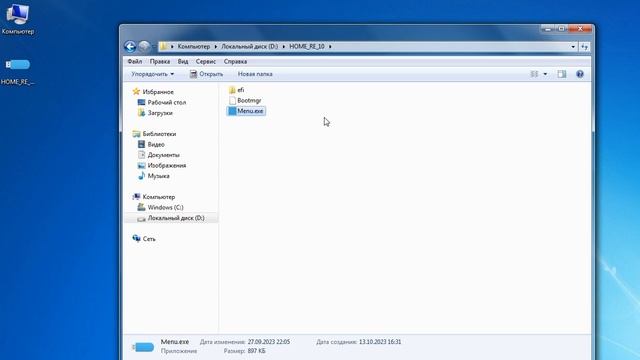Click the size value 897 КБ
Image resolution: width=640 pixels, height=360 pixels.
click(256, 351)
